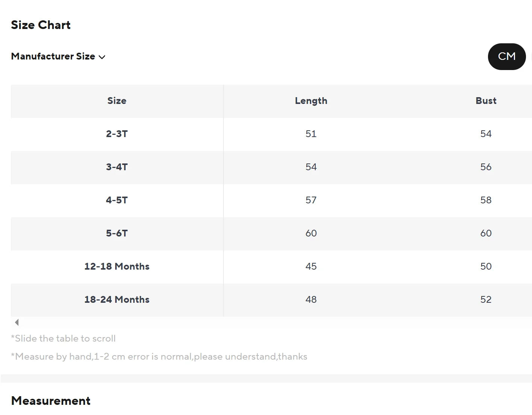Click the 3-4T size row label

click(x=117, y=167)
